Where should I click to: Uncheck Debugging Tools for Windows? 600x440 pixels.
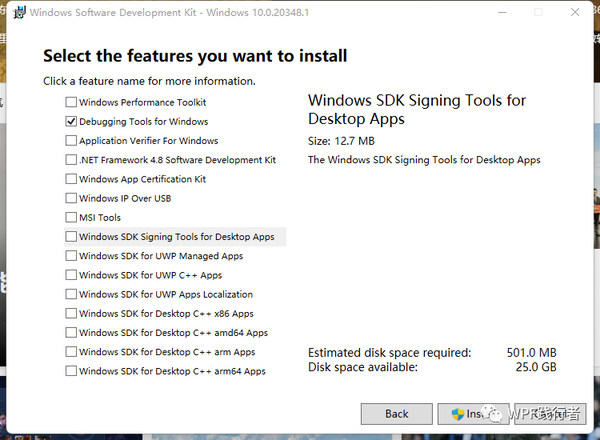[71, 121]
